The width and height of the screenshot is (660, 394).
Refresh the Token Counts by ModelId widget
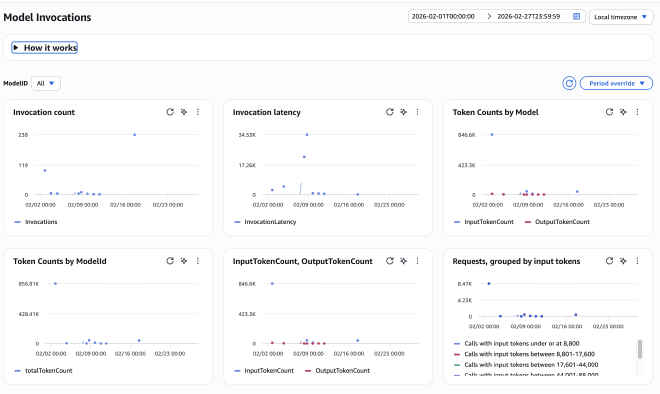coord(170,261)
